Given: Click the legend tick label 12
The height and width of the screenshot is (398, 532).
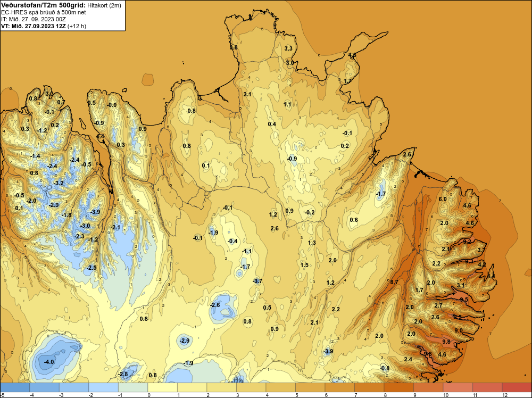Looking at the screenshot, I should click(x=504, y=395).
